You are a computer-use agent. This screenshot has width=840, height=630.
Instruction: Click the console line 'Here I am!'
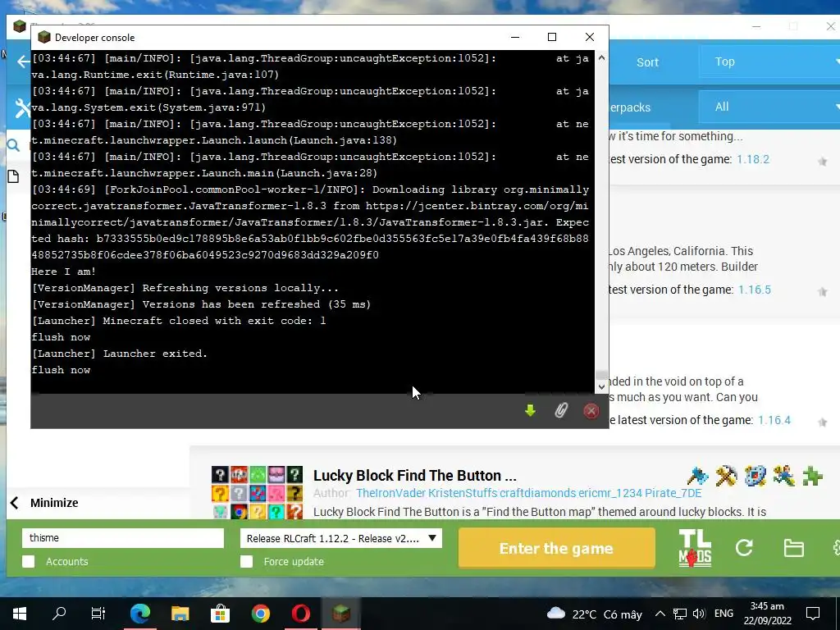click(64, 272)
